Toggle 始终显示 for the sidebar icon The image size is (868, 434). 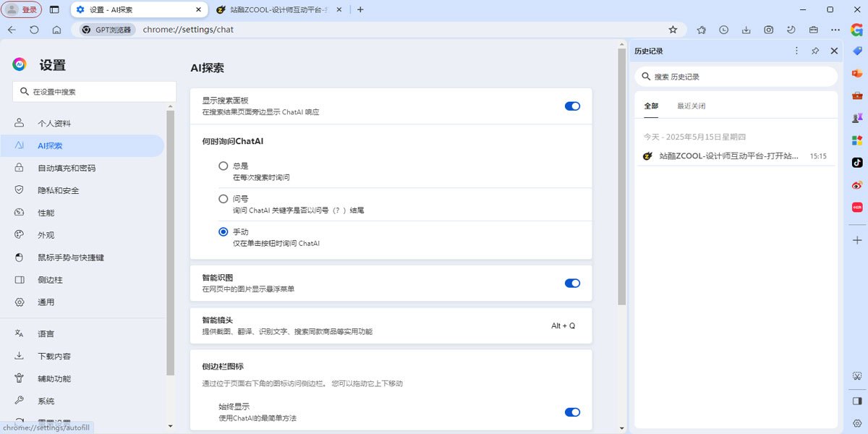[x=572, y=412]
